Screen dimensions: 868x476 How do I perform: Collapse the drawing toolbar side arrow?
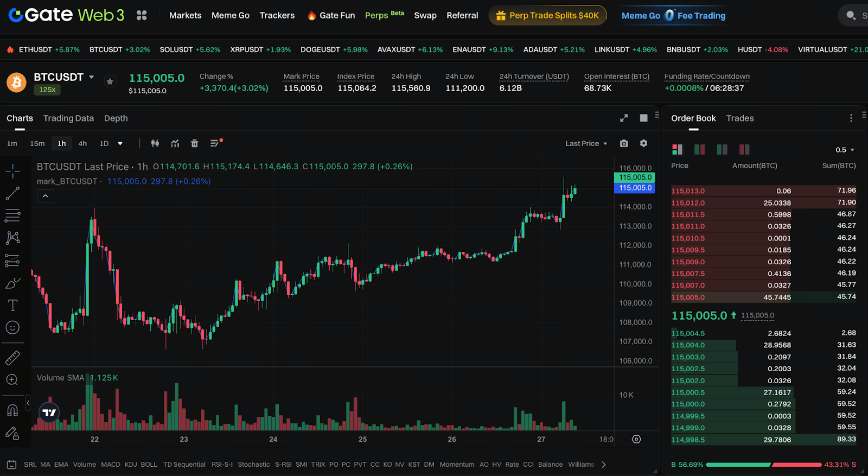pyautogui.click(x=28, y=403)
